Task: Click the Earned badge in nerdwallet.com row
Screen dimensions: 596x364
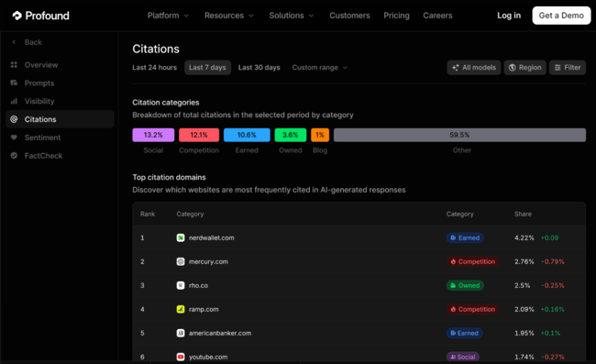Action: 465,237
